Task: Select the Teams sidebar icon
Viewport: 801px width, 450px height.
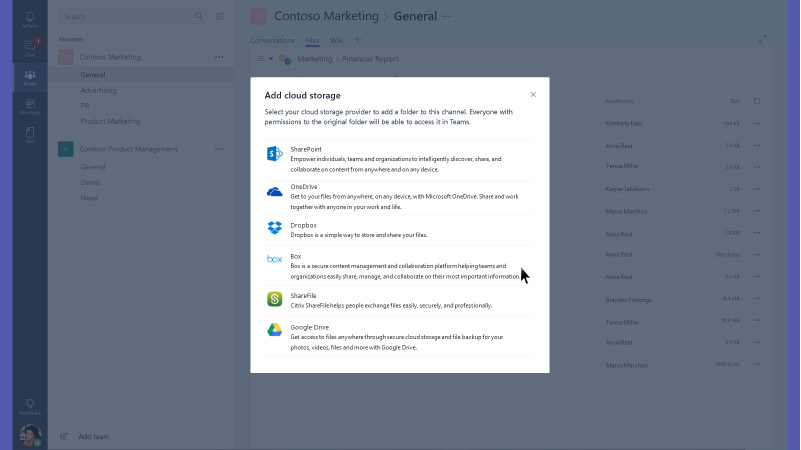Action: pos(30,78)
